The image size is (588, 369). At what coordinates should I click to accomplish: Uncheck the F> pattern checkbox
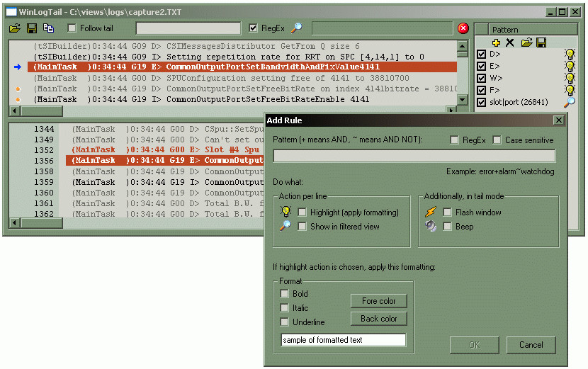482,91
